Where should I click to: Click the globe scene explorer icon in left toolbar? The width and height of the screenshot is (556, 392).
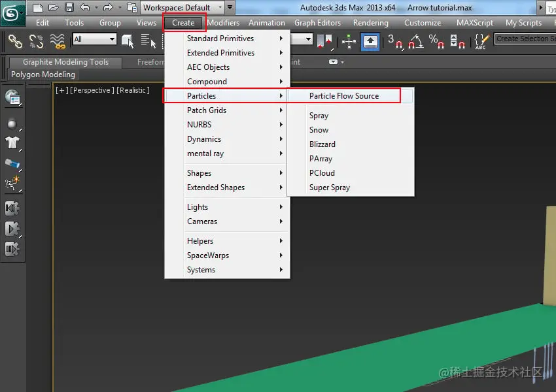13,97
